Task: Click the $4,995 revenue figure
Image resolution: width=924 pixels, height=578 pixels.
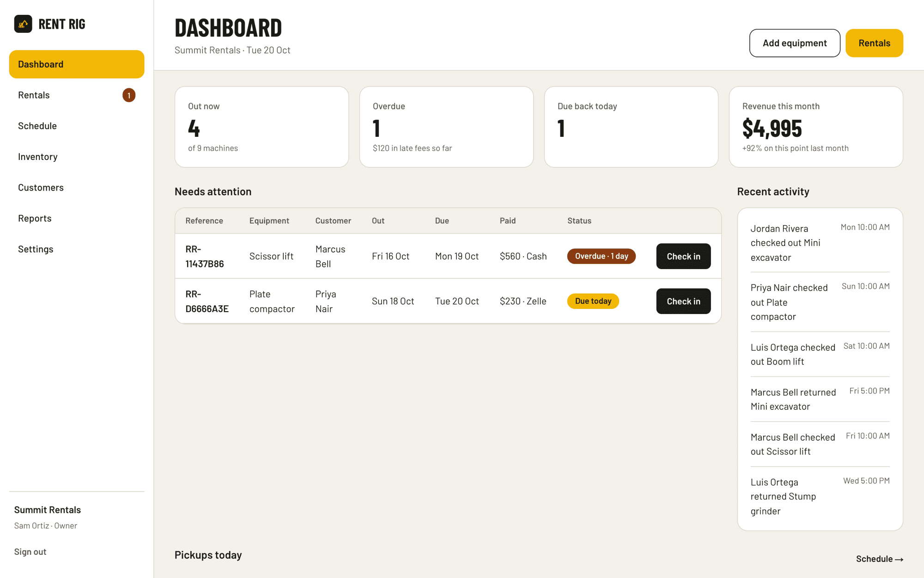Action: click(772, 128)
